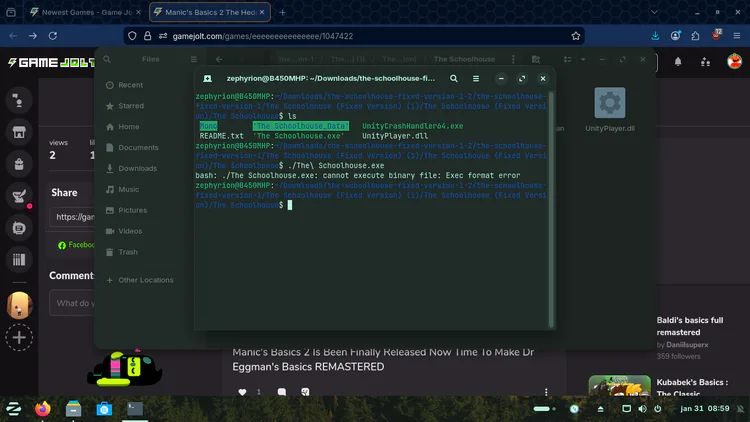Select The Schoolhouse breadcrumb in Files
This screenshot has width=750, height=422.
click(464, 59)
